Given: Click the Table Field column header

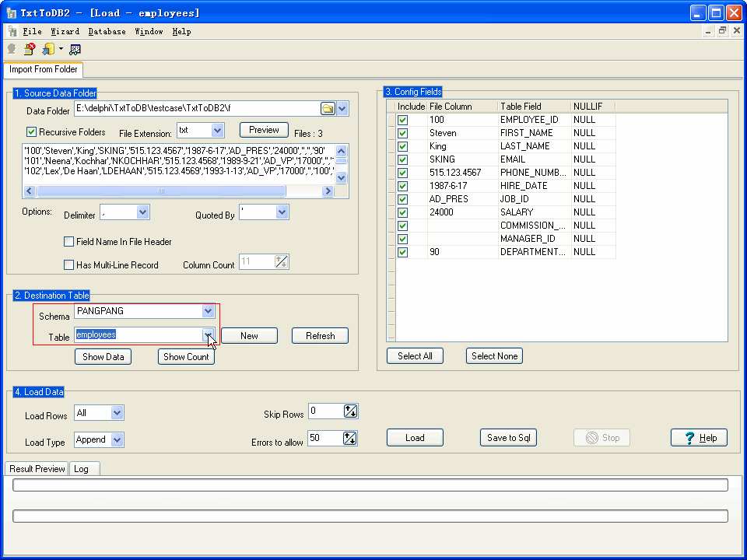Looking at the screenshot, I should coord(534,107).
